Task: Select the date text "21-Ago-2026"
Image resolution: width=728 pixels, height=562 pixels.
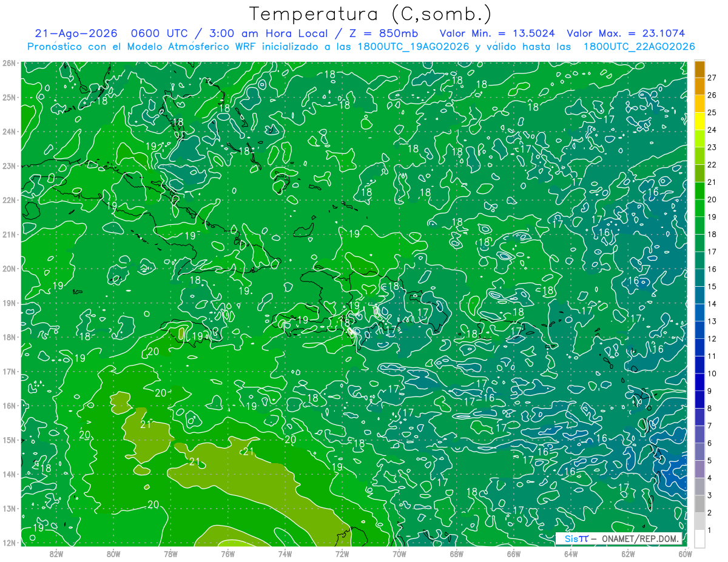Action: pyautogui.click(x=75, y=33)
